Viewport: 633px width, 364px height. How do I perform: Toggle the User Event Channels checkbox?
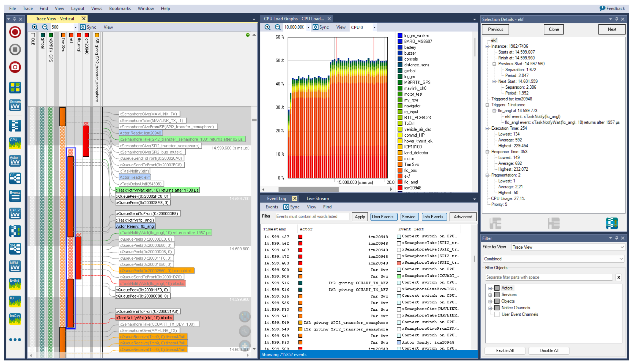point(497,314)
